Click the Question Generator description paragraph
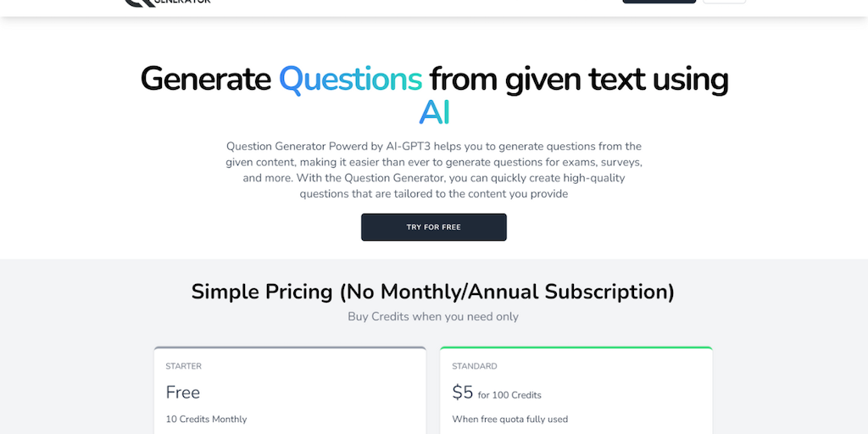The height and width of the screenshot is (434, 868). [x=434, y=170]
